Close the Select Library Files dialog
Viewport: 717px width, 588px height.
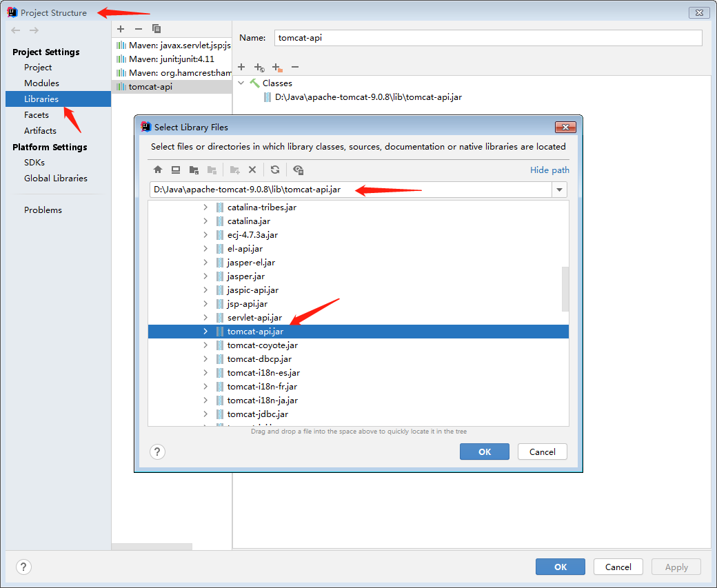(565, 127)
